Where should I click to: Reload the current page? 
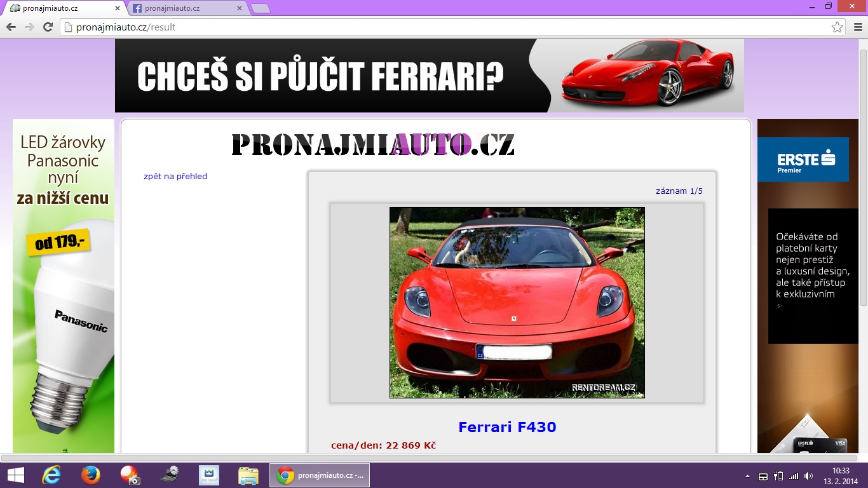click(x=47, y=27)
